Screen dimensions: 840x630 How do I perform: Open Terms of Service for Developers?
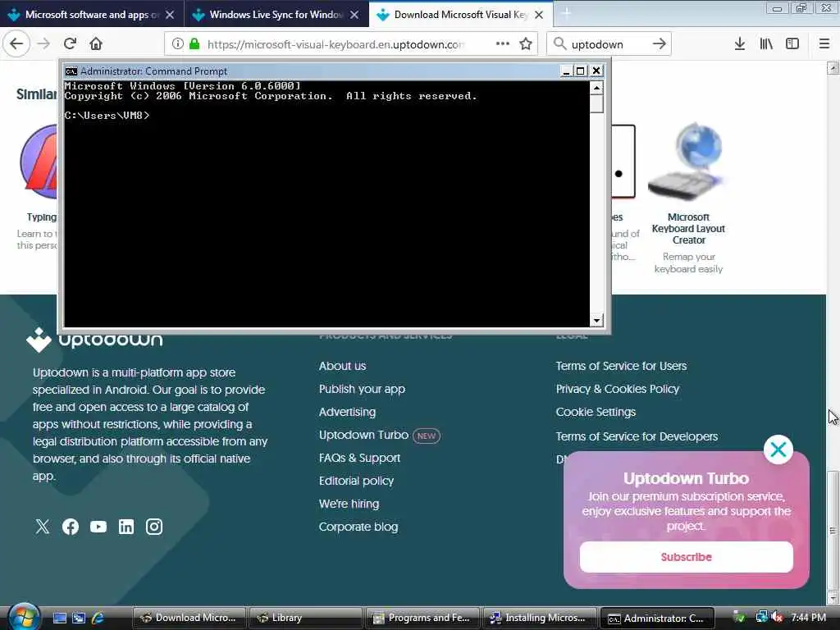tap(637, 436)
